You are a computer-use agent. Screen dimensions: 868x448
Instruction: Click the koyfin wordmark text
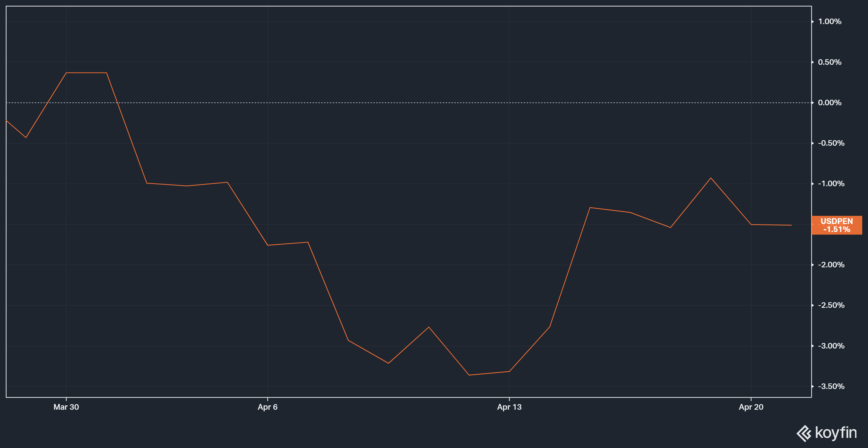point(836,433)
